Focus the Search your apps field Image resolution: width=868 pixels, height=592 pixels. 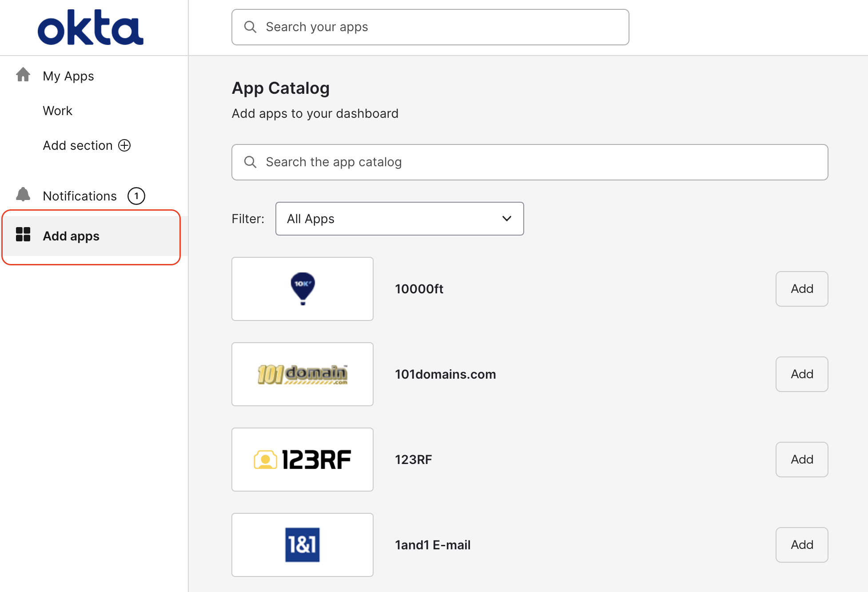(430, 27)
